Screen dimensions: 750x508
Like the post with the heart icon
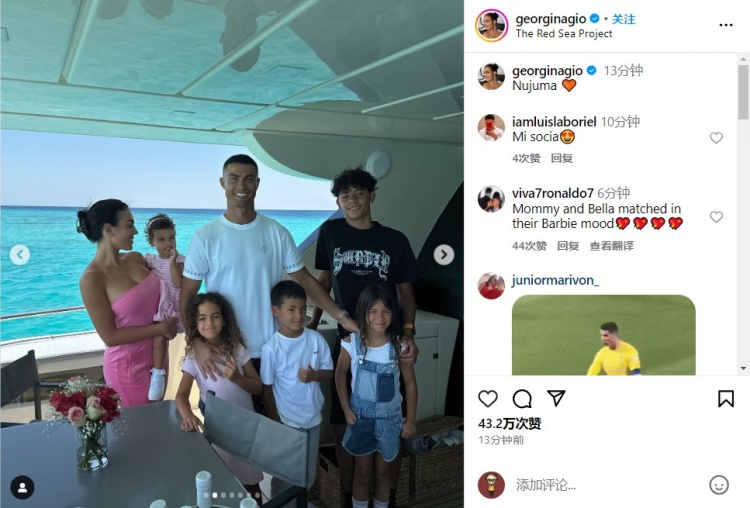(x=488, y=398)
